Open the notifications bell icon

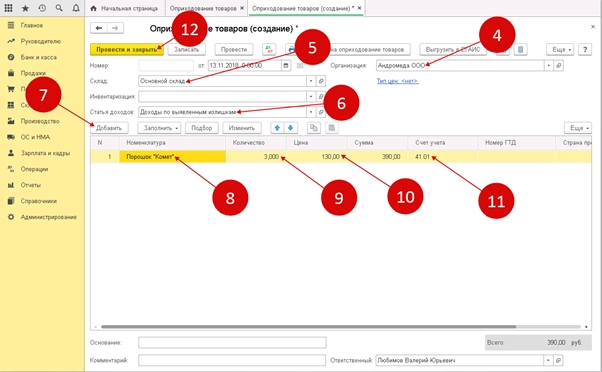(x=76, y=8)
